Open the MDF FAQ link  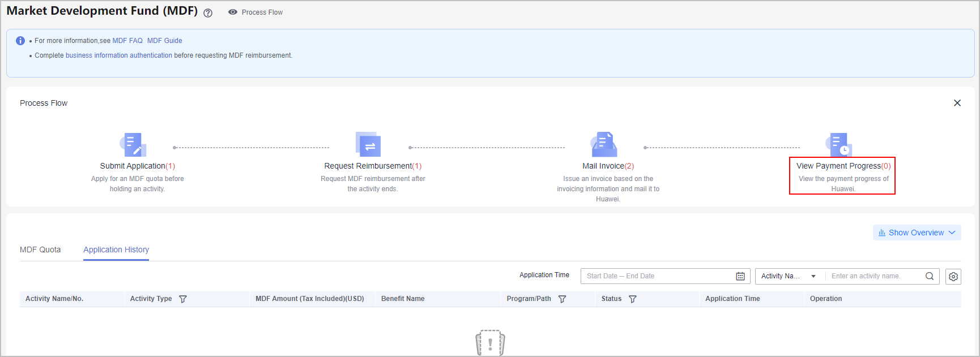click(x=127, y=41)
